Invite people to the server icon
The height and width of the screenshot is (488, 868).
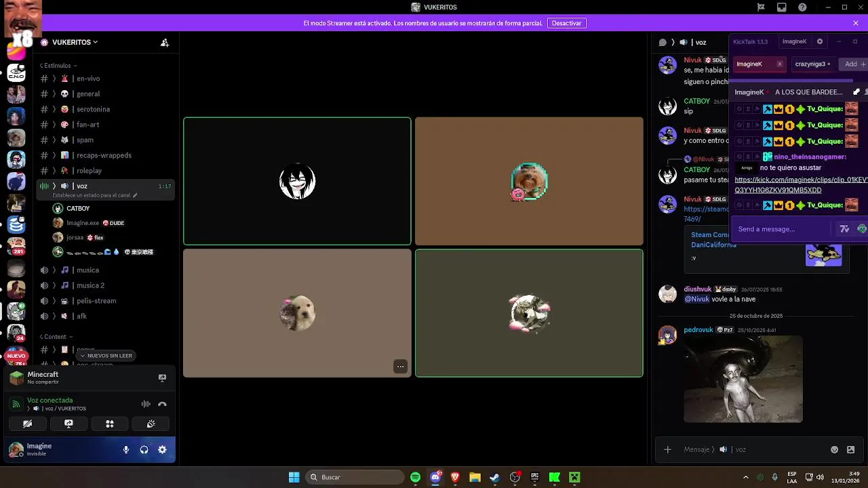(165, 42)
